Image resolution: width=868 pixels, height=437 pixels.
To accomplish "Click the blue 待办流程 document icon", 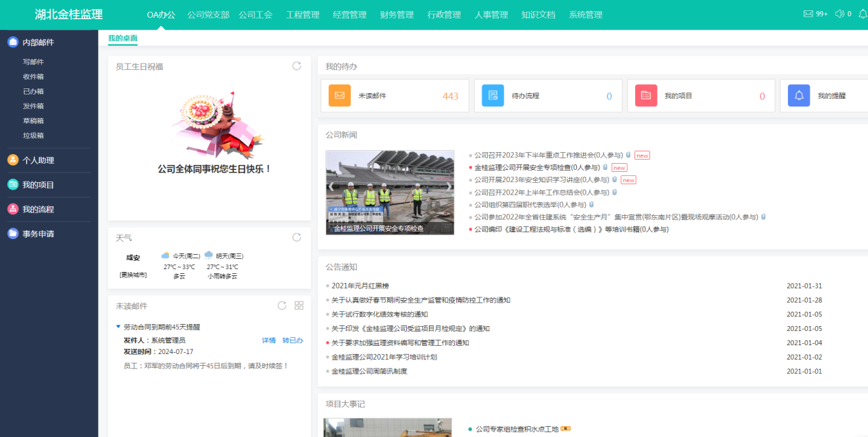I will (x=493, y=96).
